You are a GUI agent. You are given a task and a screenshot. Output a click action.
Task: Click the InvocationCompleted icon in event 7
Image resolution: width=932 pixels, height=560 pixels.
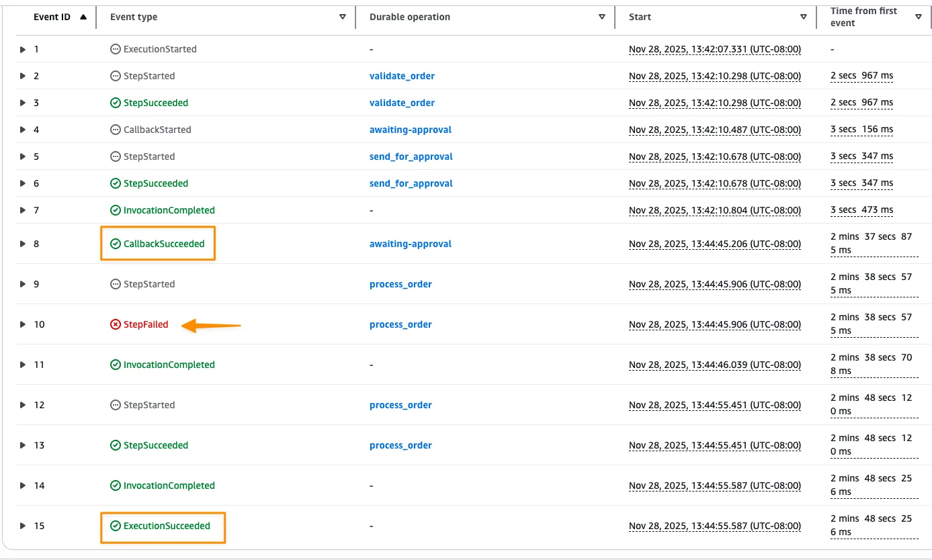coord(116,210)
